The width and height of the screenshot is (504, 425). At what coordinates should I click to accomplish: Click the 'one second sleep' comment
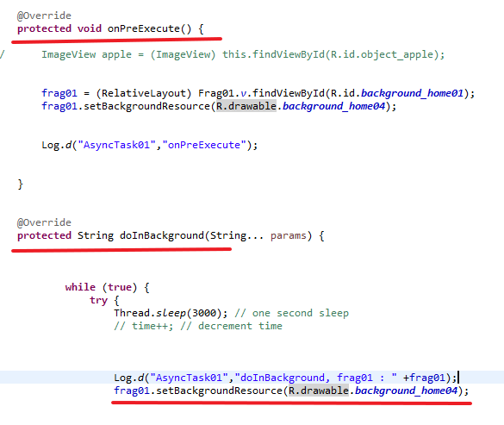point(291,313)
